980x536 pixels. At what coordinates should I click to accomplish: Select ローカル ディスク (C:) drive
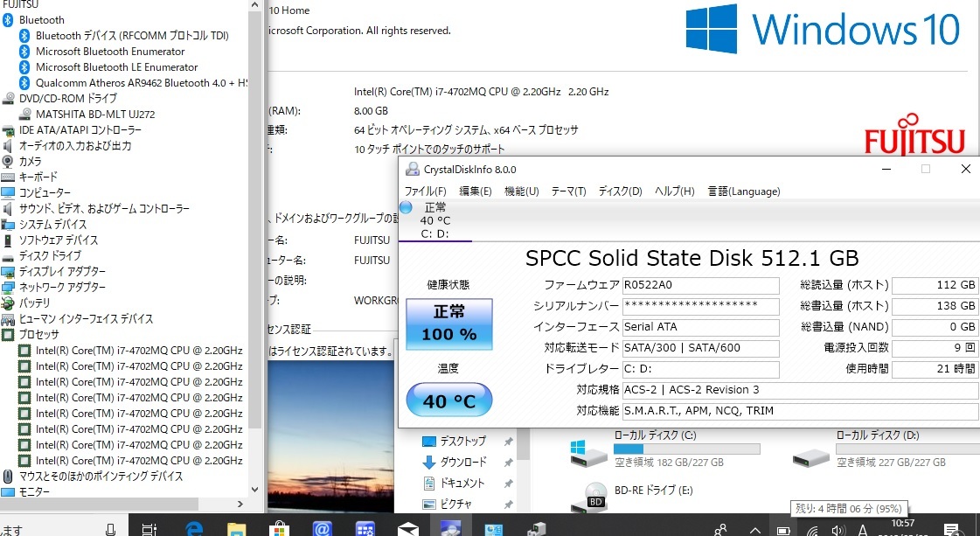(x=664, y=451)
